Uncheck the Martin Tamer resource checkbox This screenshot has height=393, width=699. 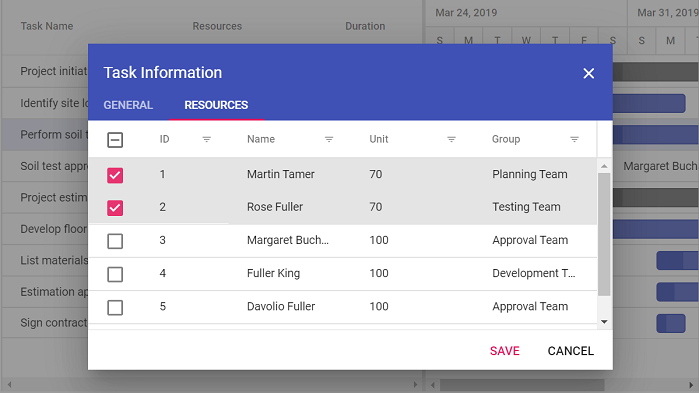point(115,175)
